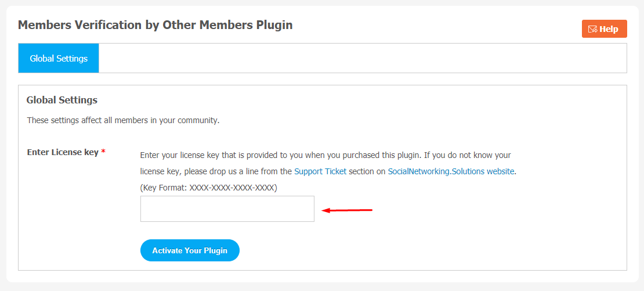Open the Support Ticket link
The width and height of the screenshot is (644, 291).
tap(320, 171)
